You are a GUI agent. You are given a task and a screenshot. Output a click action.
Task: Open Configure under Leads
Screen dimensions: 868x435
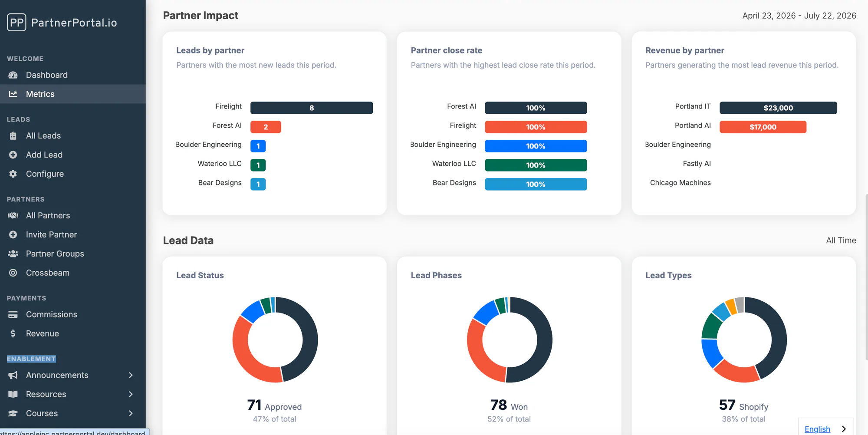pos(73,174)
